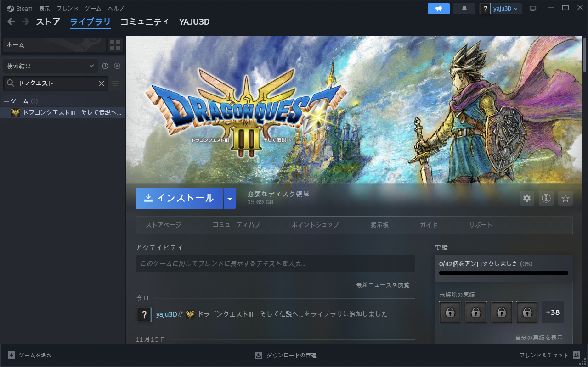Enter Big Picture mode monitor icon
588x367 pixels.
(533, 9)
